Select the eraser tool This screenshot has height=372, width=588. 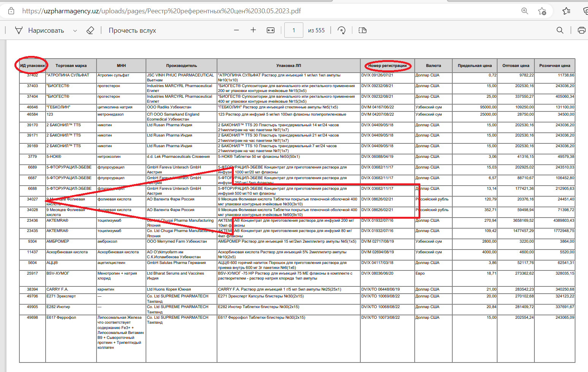90,30
